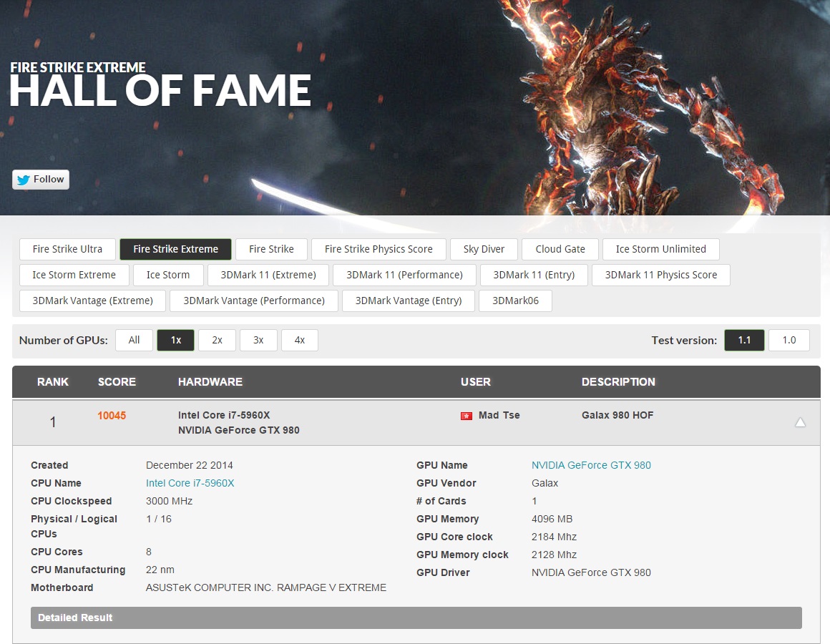Open 3DMark 11 (Performance) rankings
The image size is (830, 644).
pyautogui.click(x=404, y=275)
